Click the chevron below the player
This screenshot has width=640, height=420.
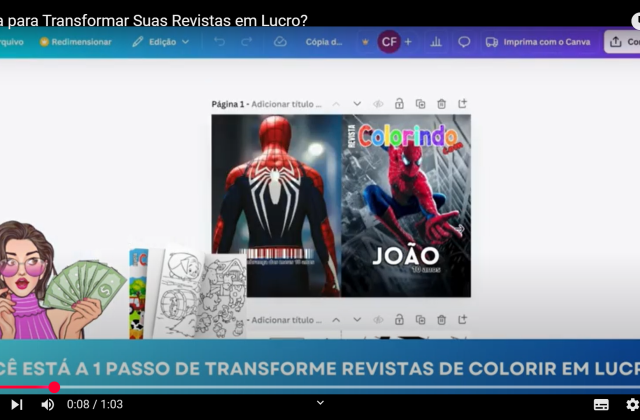click(x=320, y=402)
